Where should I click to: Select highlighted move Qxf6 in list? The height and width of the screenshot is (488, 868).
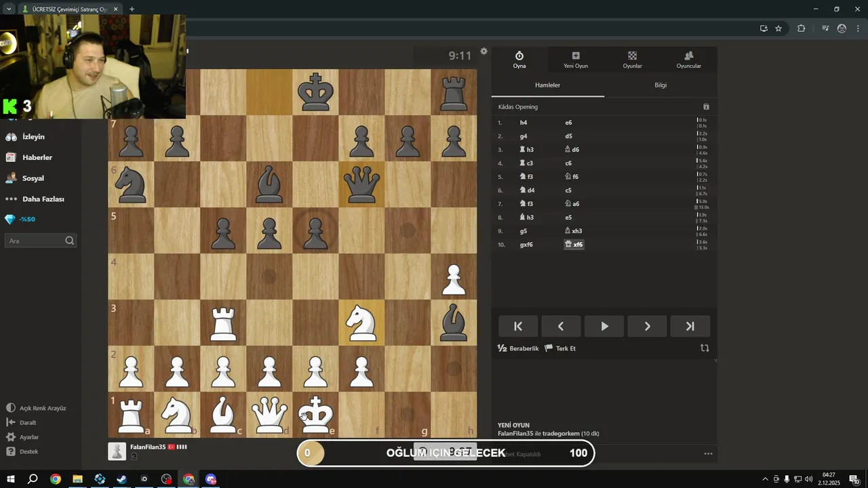click(574, 245)
